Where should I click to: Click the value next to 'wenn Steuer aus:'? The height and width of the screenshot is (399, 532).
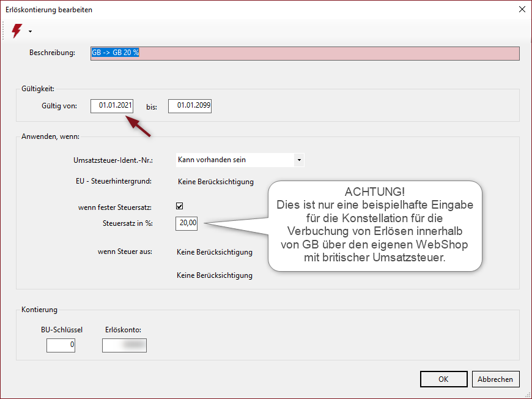tap(215, 252)
